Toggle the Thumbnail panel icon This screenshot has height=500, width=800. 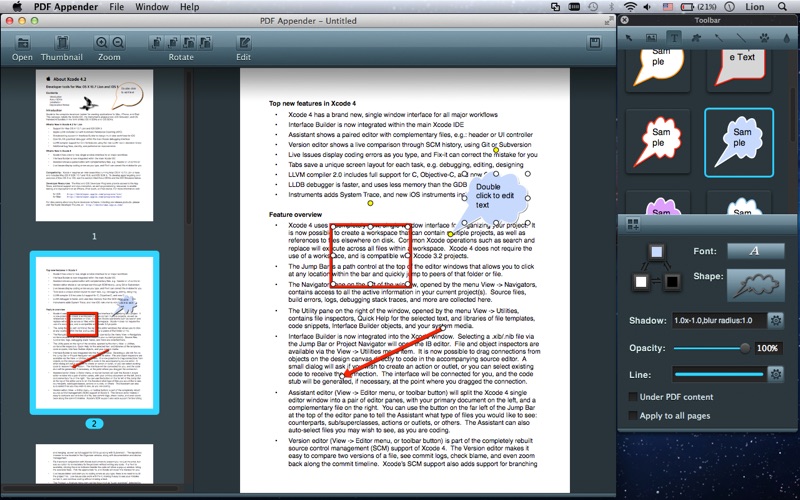pos(62,43)
